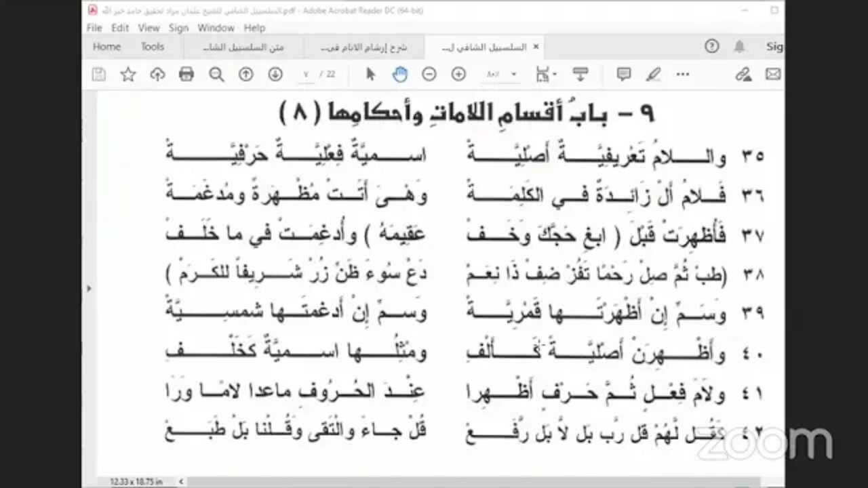Open the File menu

coord(94,28)
